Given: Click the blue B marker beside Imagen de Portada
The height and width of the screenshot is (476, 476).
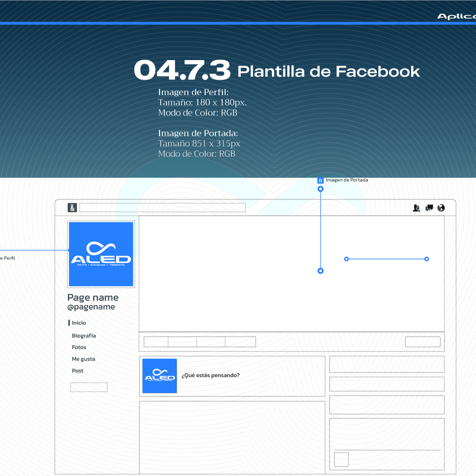Looking at the screenshot, I should (x=321, y=180).
